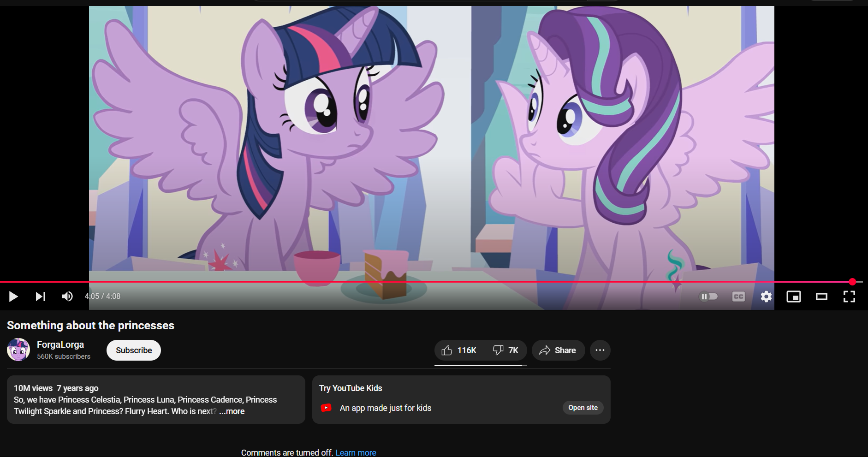This screenshot has height=457, width=868.
Task: Switch to theater mode
Action: click(821, 297)
